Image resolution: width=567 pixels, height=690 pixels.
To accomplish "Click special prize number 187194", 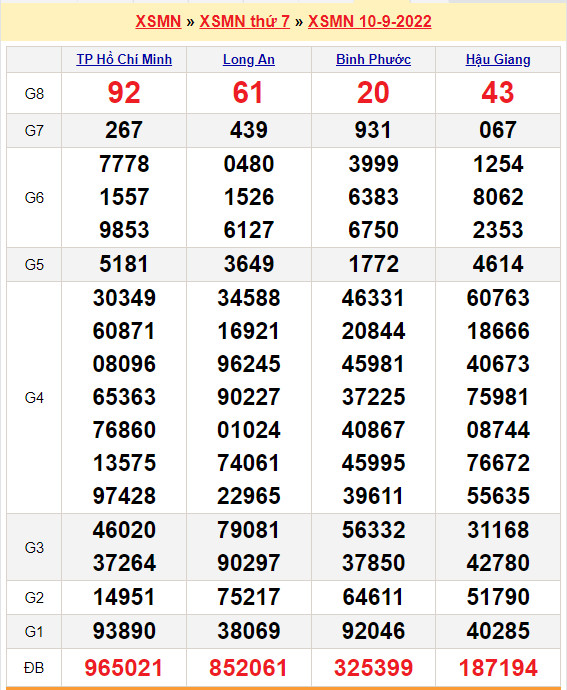I will 498,668.
